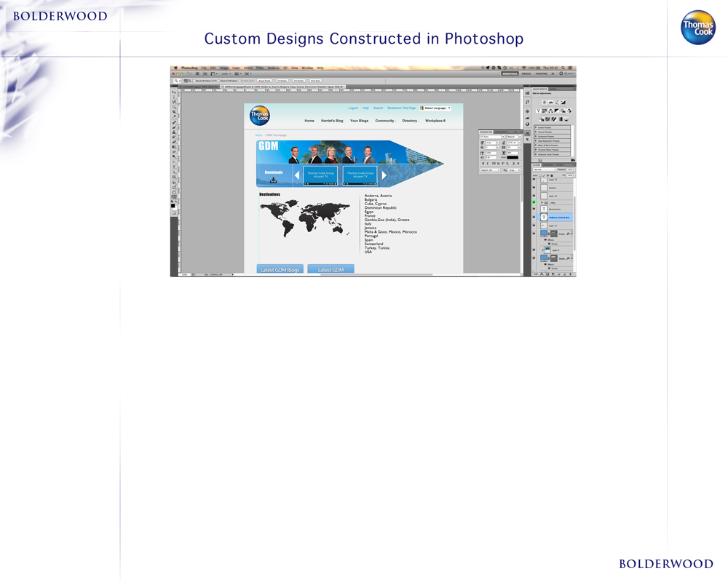Click the Thomas Cook logo in the canvas mockup

tap(260, 116)
